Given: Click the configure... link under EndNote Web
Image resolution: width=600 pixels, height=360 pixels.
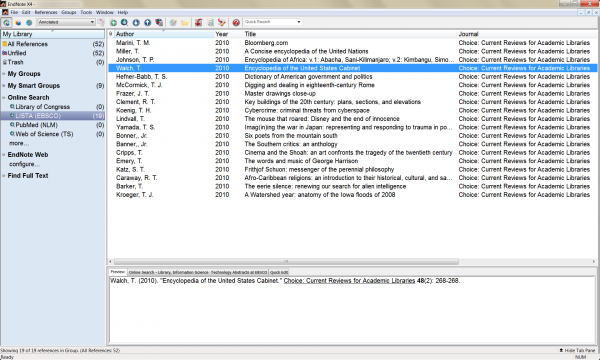Looking at the screenshot, I should pyautogui.click(x=24, y=164).
